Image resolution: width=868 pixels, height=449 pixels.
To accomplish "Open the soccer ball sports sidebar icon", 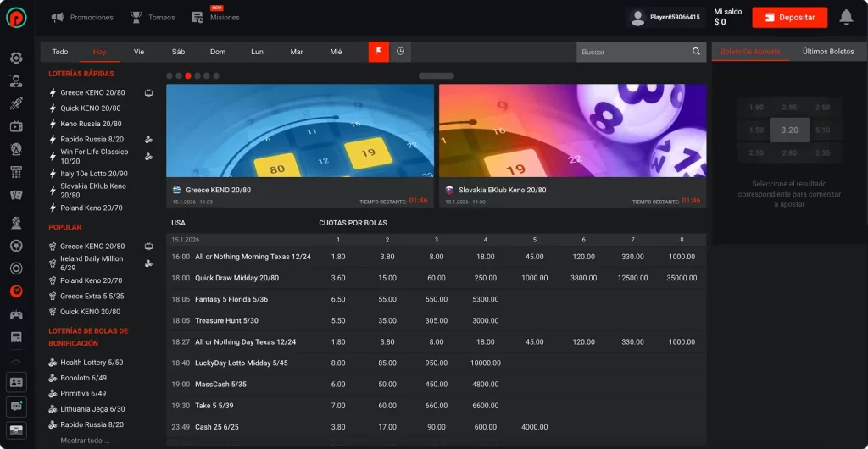I will coord(16,246).
